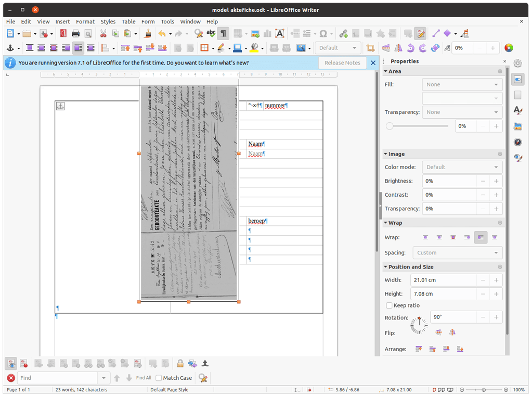Open the Navigator sidebar deck icon

(x=518, y=142)
